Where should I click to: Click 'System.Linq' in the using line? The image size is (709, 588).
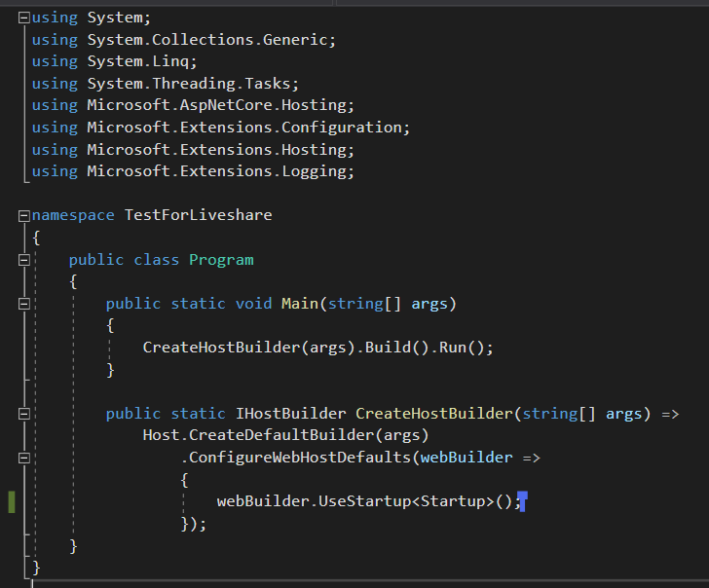(x=138, y=61)
